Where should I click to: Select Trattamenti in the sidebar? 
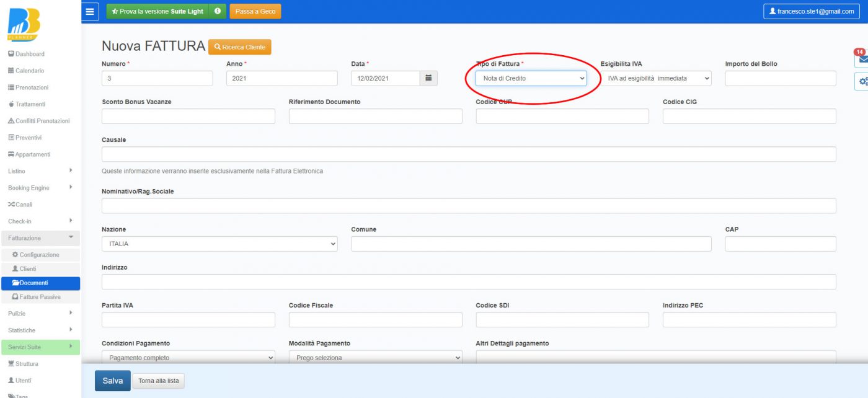(x=27, y=104)
